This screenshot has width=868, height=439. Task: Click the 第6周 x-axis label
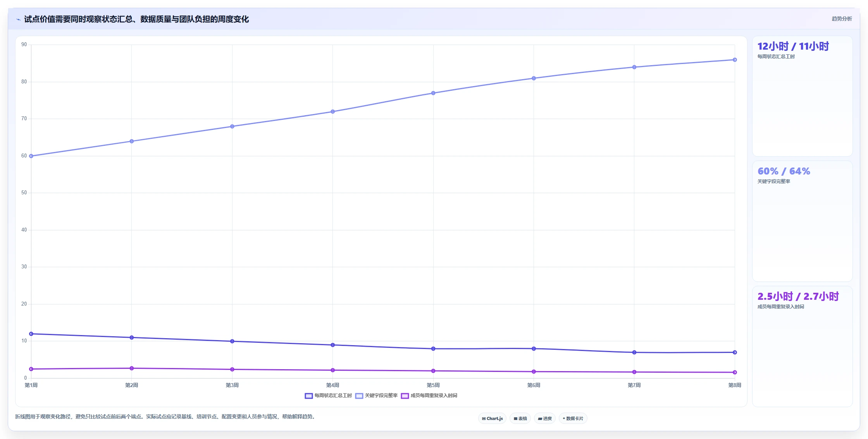point(534,385)
